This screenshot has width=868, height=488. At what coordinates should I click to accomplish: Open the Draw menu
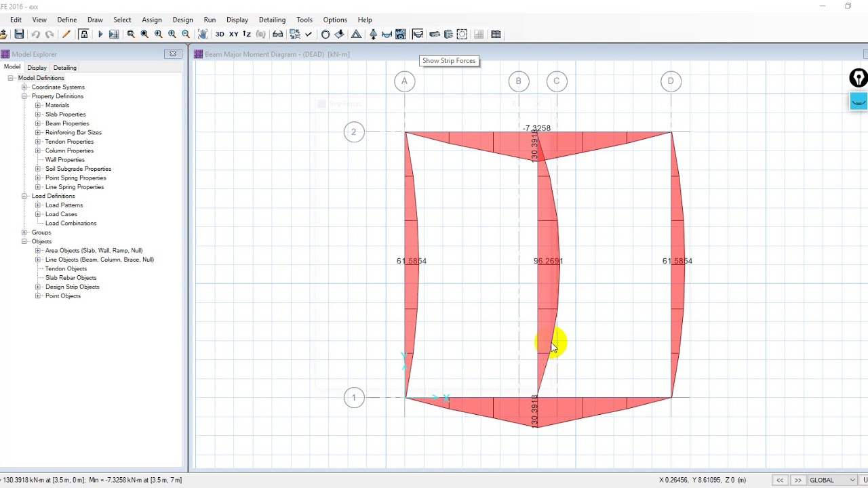(95, 20)
